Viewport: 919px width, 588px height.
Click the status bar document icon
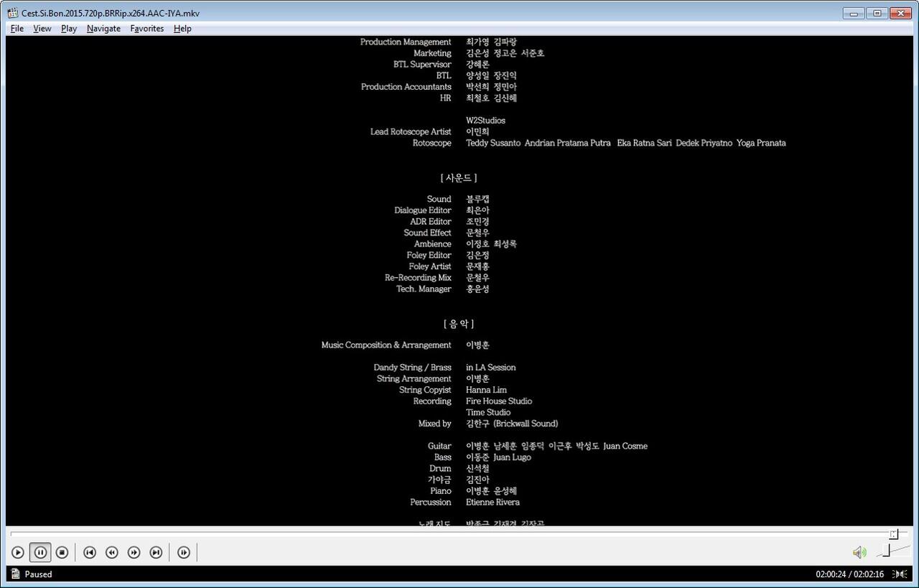14,574
